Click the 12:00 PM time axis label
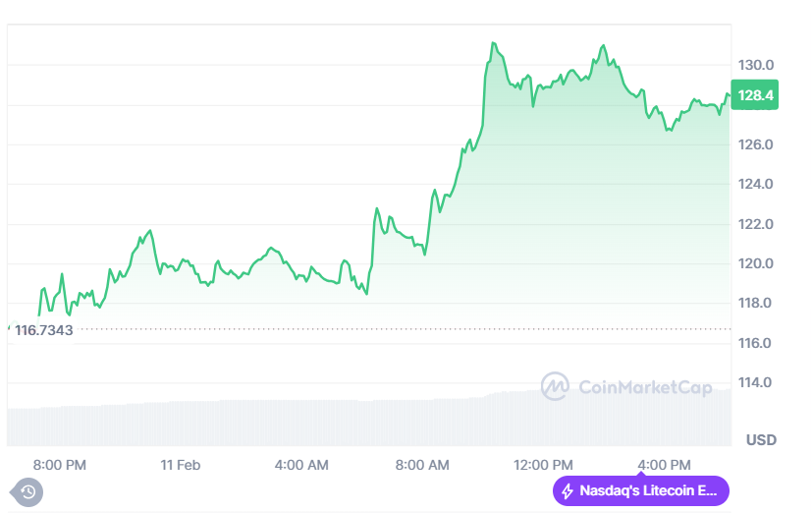 (x=543, y=465)
